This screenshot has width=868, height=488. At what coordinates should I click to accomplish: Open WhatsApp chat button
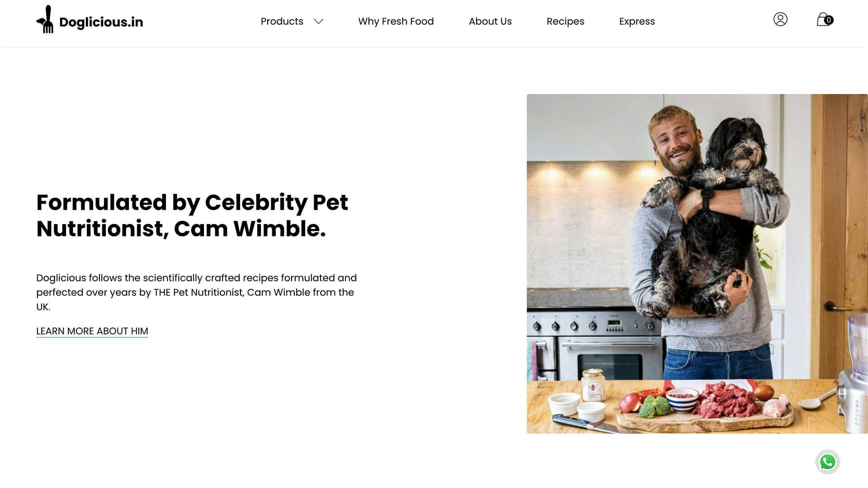click(x=827, y=462)
